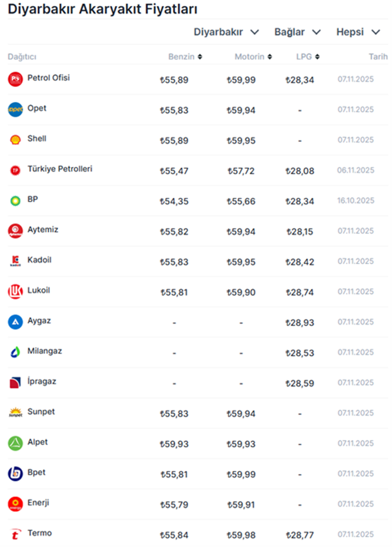The height and width of the screenshot is (547, 392).
Task: Click the BP logo icon
Action: point(15,200)
